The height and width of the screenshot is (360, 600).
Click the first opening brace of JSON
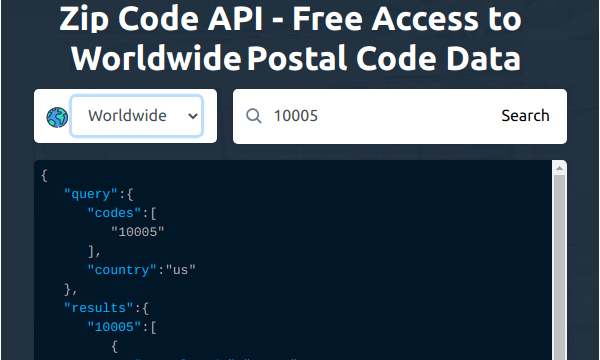(x=44, y=176)
